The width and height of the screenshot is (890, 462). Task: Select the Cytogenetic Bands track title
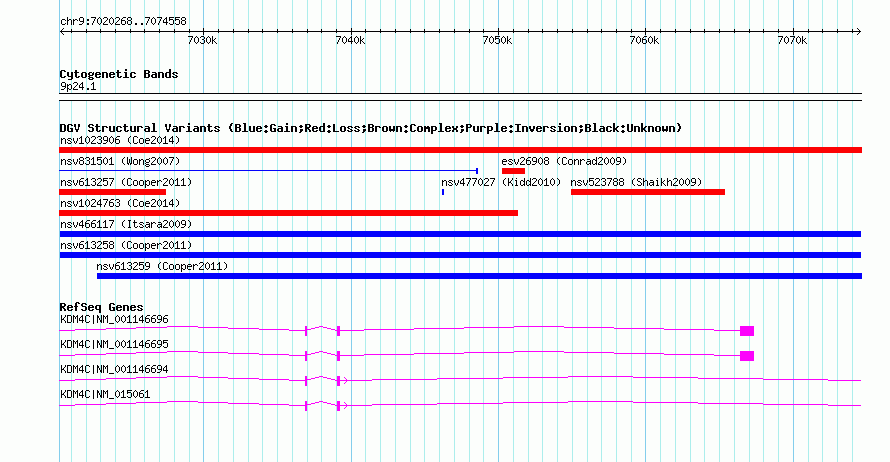119,74
